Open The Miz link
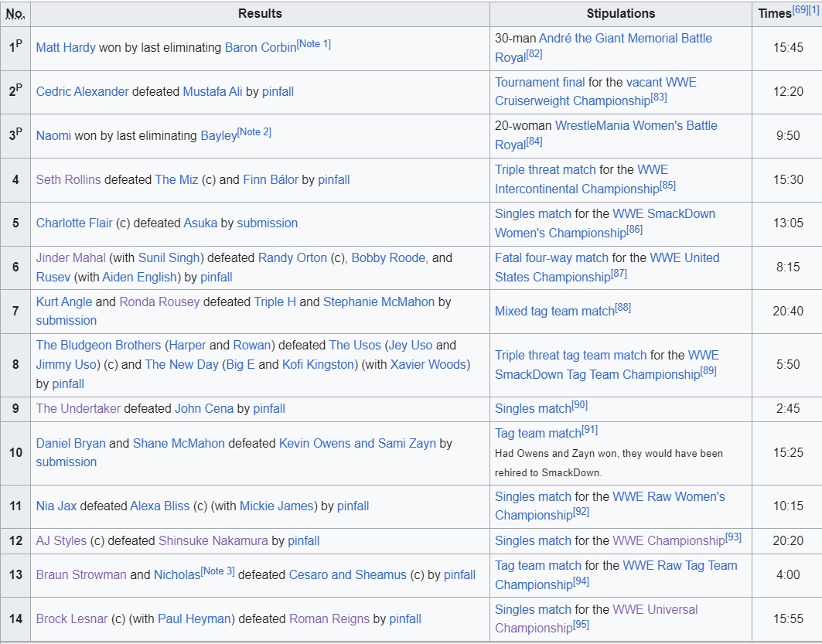The height and width of the screenshot is (644, 822). 176,179
